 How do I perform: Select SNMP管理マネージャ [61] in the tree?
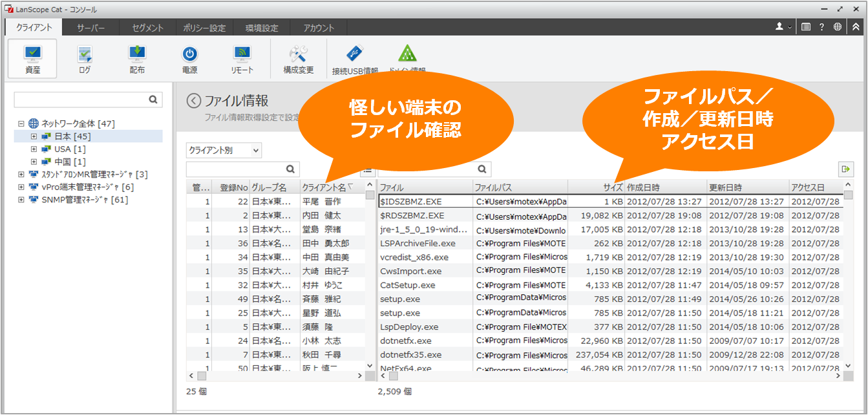click(85, 200)
